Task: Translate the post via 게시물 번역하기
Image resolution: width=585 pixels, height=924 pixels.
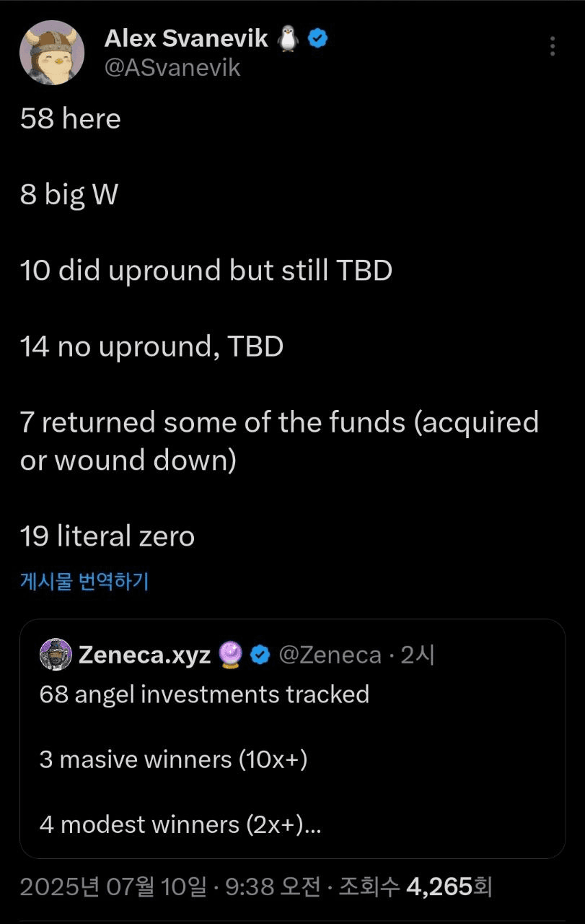Action: pyautogui.click(x=84, y=582)
